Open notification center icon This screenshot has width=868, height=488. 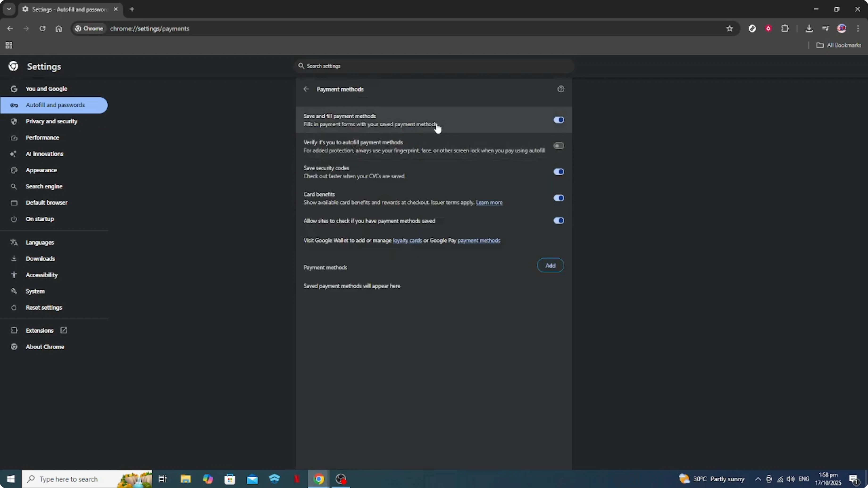(x=854, y=479)
